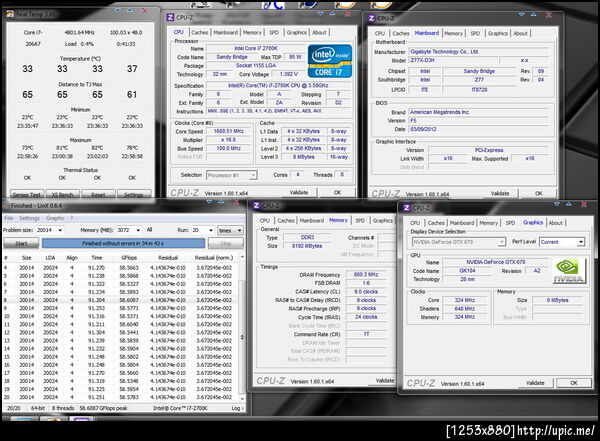Click Validate in CPU-Z Memory window
600x441 pixels.
(384, 381)
